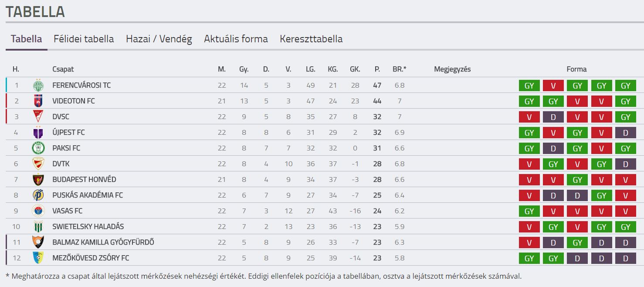Click the Paksi FC round logo
644x287 pixels.
(x=38, y=148)
